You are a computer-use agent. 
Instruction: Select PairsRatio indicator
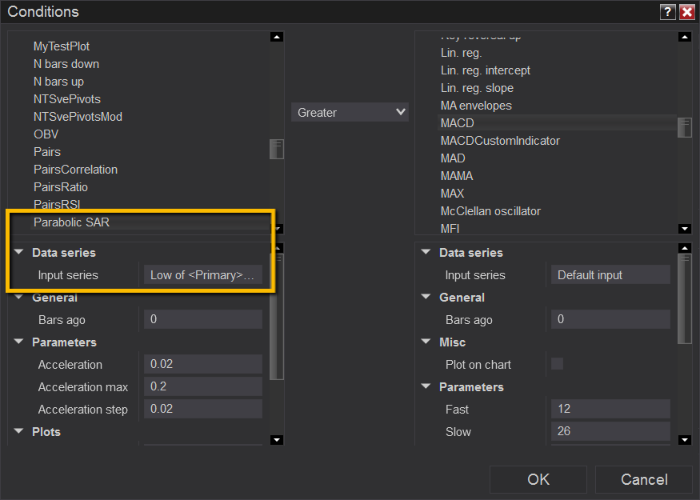pyautogui.click(x=61, y=187)
